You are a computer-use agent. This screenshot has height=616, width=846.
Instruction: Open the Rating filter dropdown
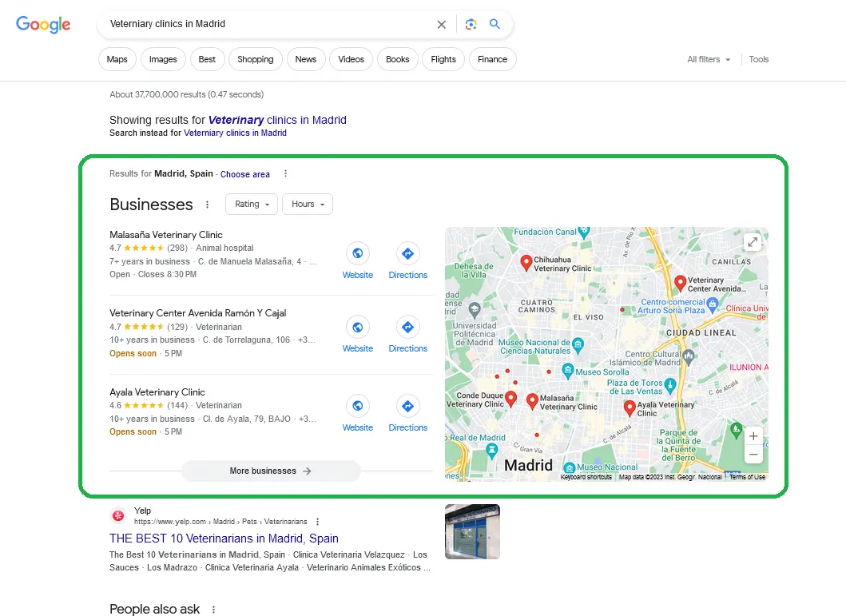point(252,204)
